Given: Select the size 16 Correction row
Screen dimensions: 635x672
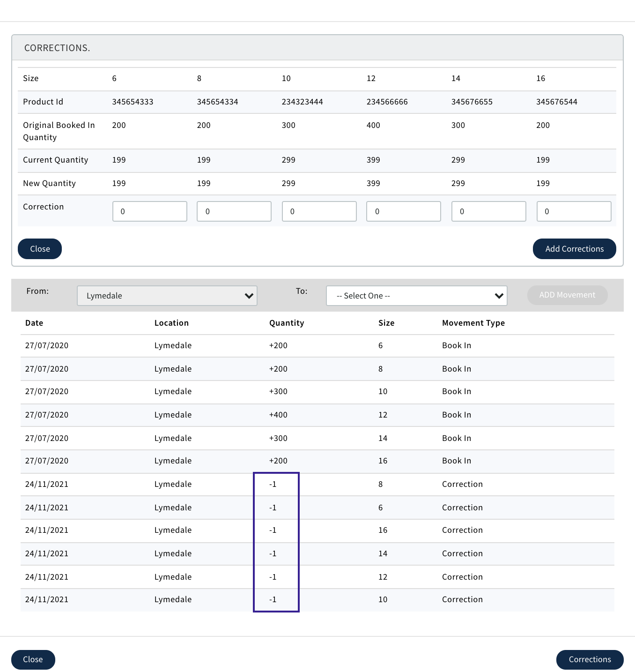Looking at the screenshot, I should click(317, 530).
